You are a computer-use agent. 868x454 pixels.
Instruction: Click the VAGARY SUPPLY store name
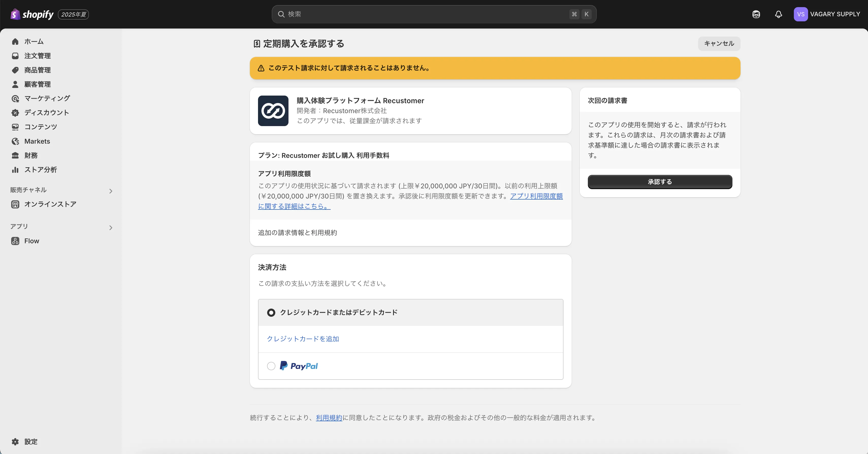tap(835, 14)
